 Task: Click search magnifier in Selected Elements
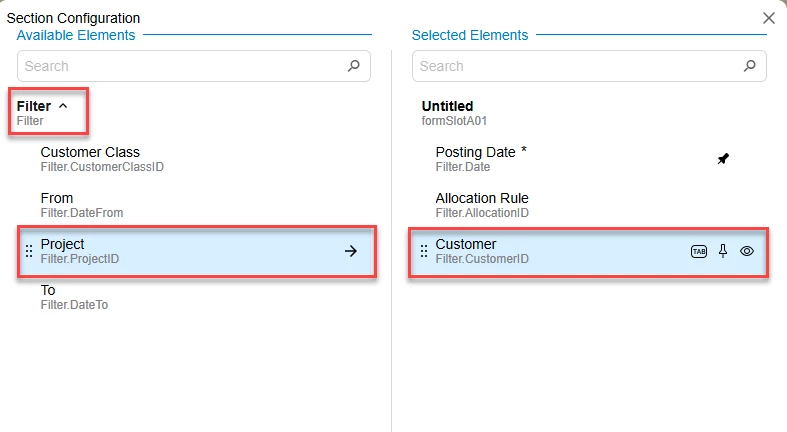click(749, 66)
